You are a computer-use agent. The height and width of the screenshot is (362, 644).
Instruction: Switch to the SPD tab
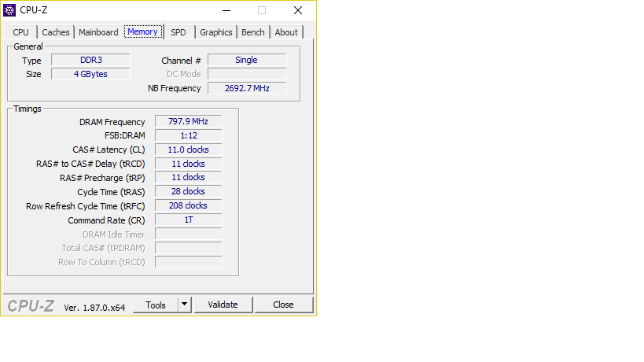coord(178,32)
